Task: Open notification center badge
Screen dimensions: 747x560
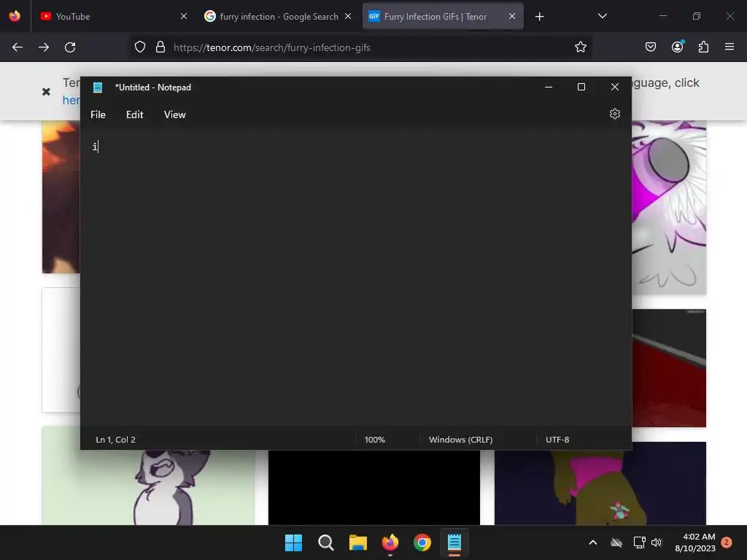Action: (x=727, y=542)
